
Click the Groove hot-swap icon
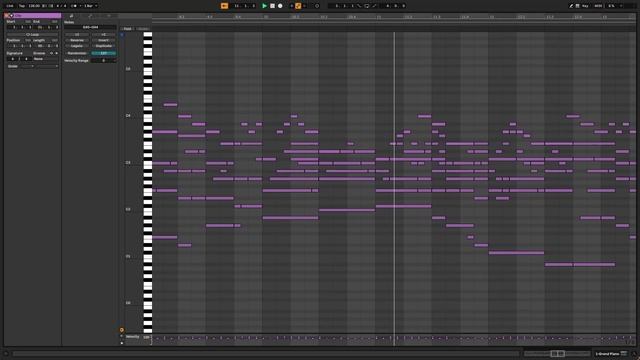[x=51, y=53]
